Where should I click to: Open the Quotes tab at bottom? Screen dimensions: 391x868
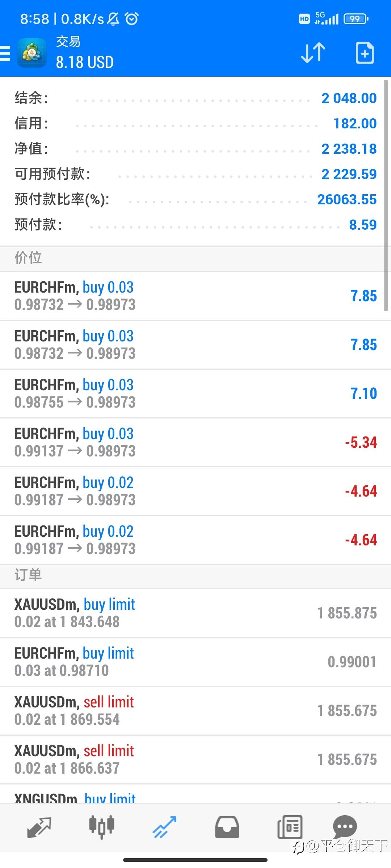39,827
